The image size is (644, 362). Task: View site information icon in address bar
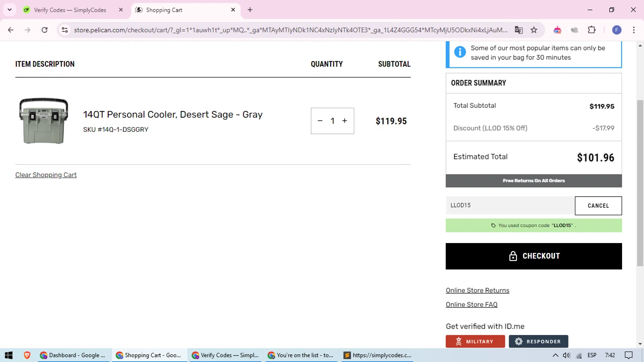65,30
